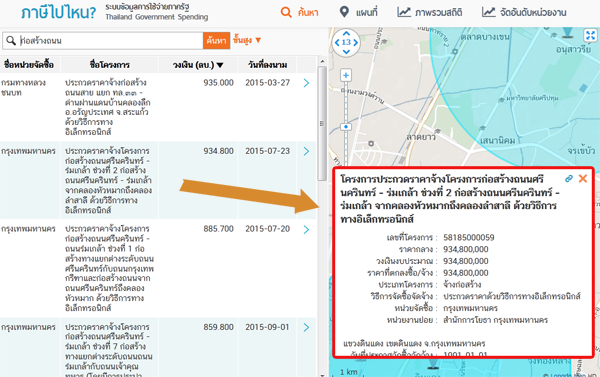Image resolution: width=600 pixels, height=377 pixels.
Task: Open details arrow for 934.800 project row
Action: [306, 151]
